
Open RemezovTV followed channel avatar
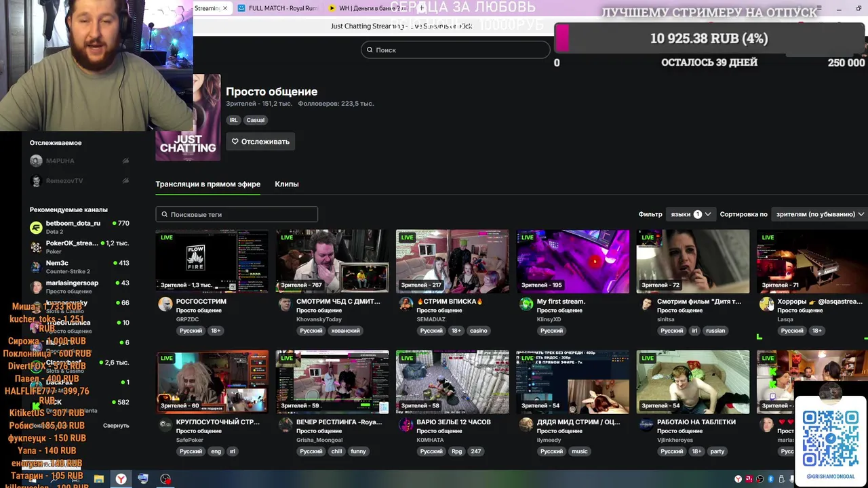36,181
